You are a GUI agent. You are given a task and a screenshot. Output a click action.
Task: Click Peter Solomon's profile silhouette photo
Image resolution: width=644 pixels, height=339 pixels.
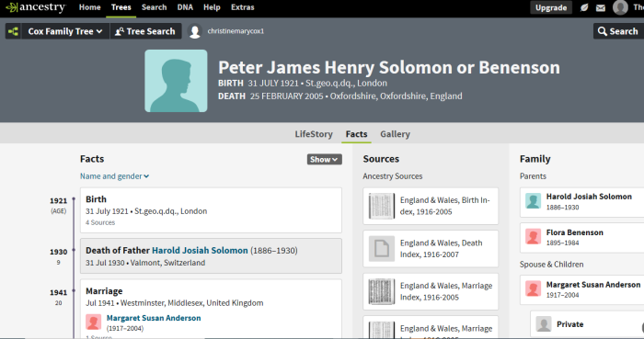(176, 81)
